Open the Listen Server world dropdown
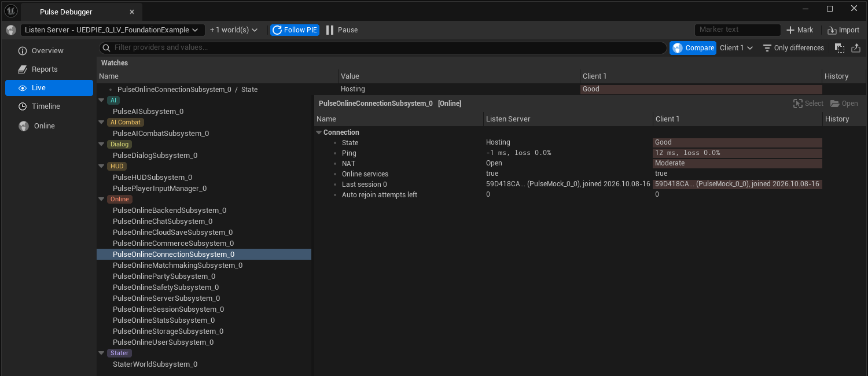 (113, 30)
